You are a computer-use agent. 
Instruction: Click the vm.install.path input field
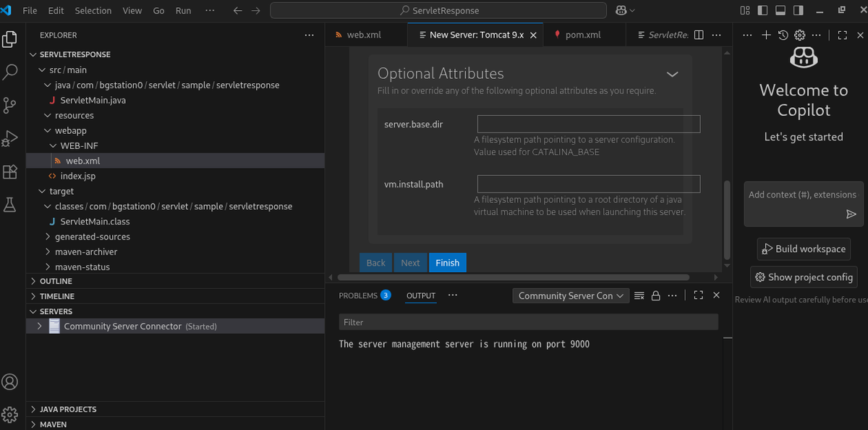pos(589,184)
